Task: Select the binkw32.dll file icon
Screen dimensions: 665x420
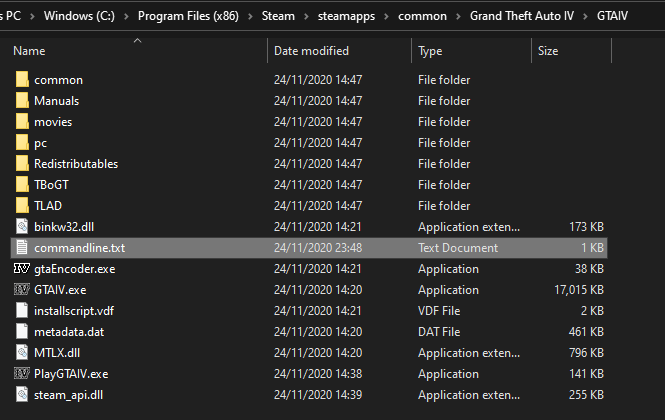Action: [21, 226]
